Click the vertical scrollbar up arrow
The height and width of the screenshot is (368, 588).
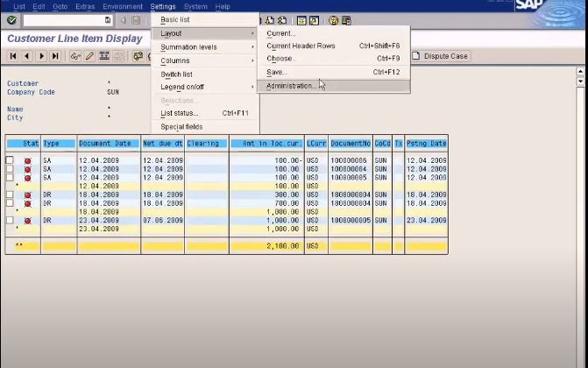[580, 71]
